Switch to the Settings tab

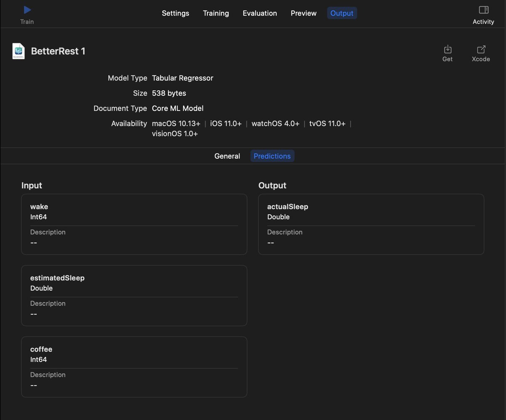point(175,13)
